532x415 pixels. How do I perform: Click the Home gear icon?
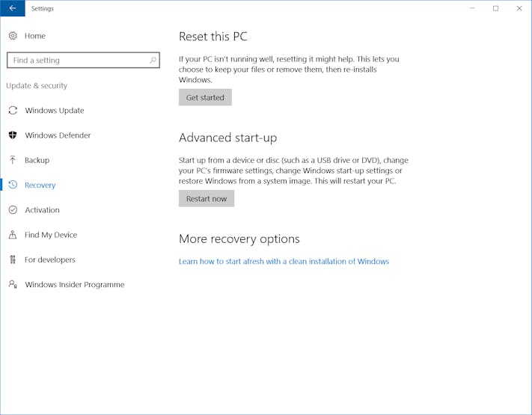(13, 36)
